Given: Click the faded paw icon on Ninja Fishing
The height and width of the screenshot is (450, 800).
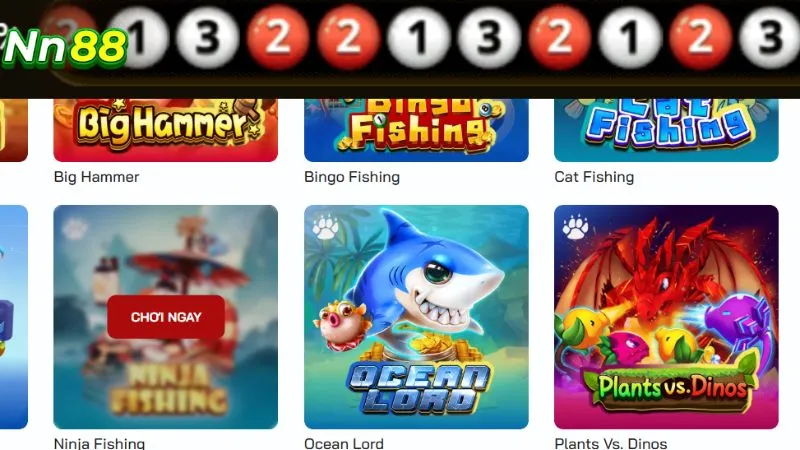Looking at the screenshot, I should (x=74, y=229).
